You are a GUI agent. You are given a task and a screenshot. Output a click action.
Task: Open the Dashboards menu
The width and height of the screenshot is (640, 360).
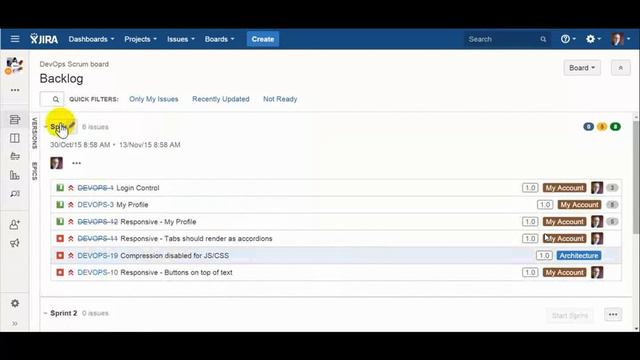click(x=91, y=39)
